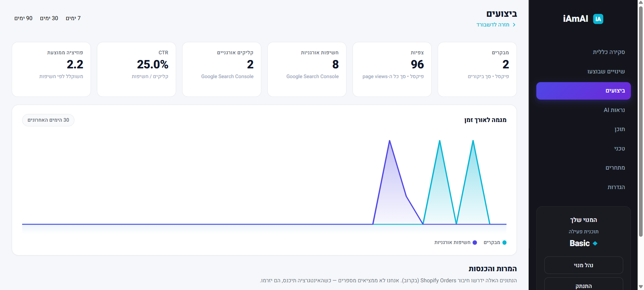Click the Basic plan name

pyautogui.click(x=580, y=243)
